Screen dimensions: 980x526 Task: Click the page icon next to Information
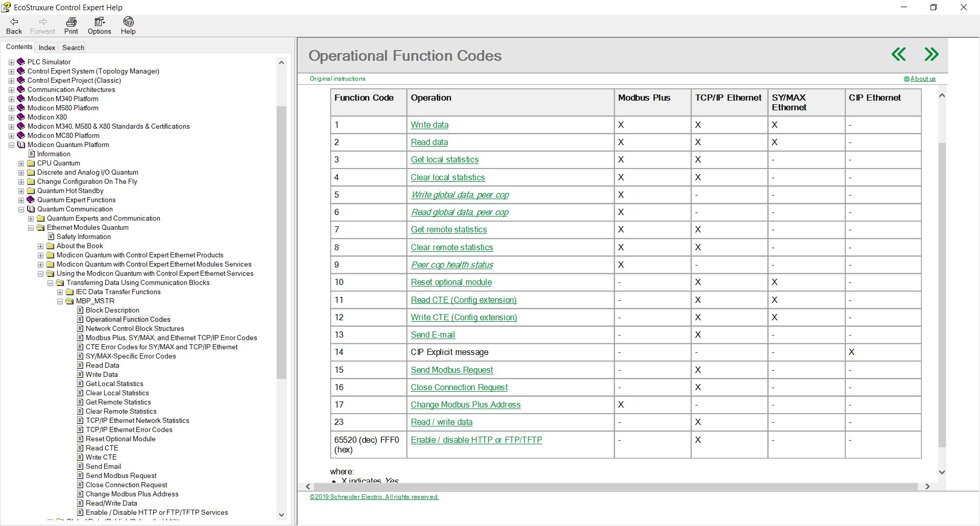[31, 154]
